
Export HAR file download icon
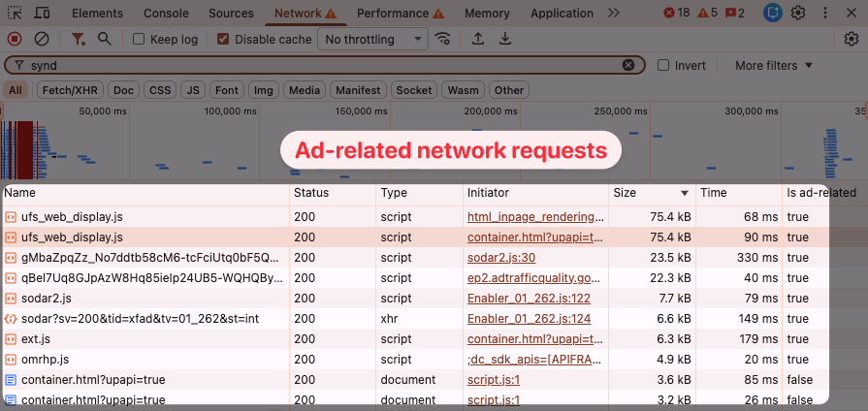coord(504,39)
